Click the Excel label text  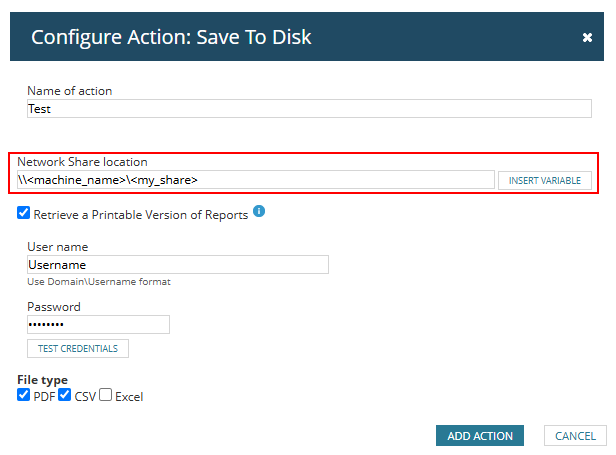(129, 397)
